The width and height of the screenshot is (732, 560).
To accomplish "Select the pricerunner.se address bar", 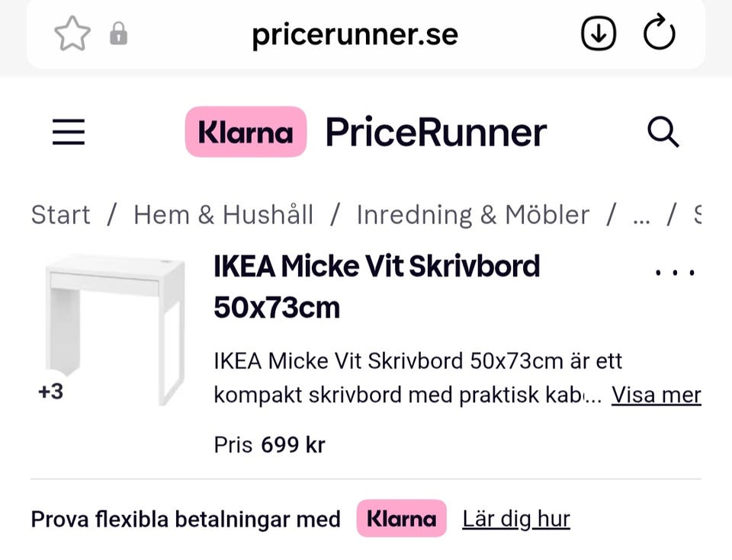I will tap(355, 34).
